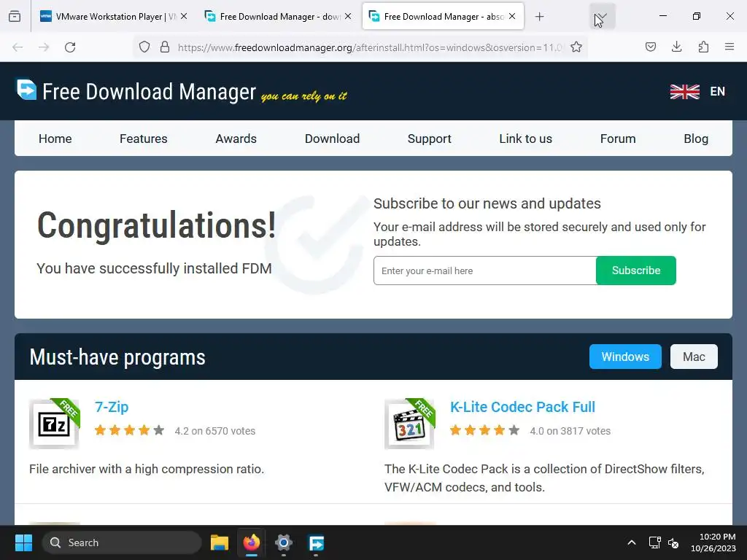Open the Features menu item
The image size is (747, 560).
(144, 139)
